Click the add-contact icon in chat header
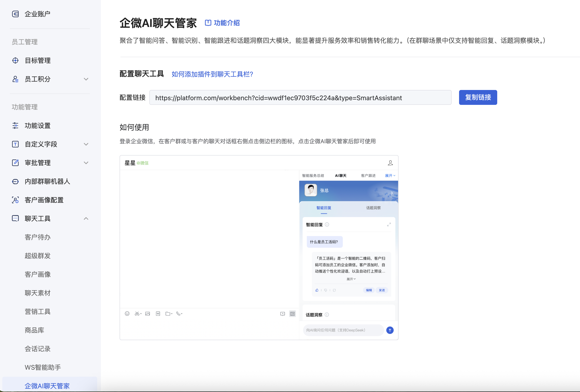The height and width of the screenshot is (392, 580). (390, 163)
